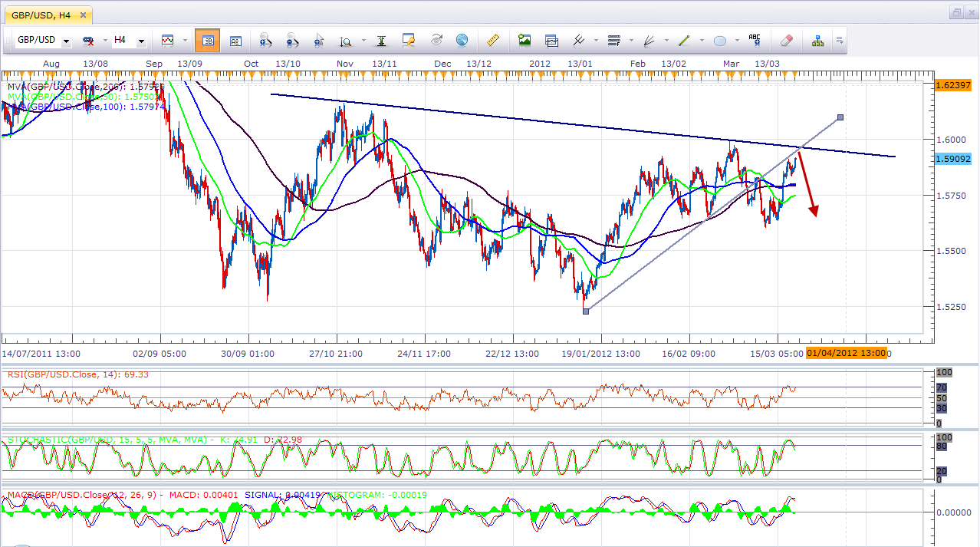Click the Stochastic 80 level scale label

[942, 446]
